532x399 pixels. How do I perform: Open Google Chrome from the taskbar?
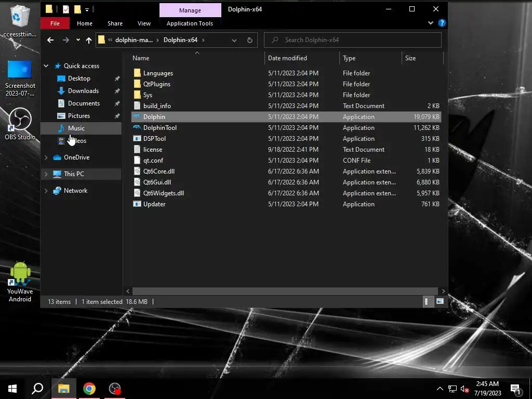click(x=89, y=389)
